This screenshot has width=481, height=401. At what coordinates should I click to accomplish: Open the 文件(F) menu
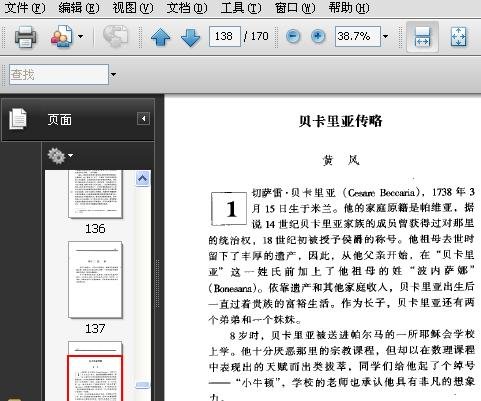click(25, 8)
